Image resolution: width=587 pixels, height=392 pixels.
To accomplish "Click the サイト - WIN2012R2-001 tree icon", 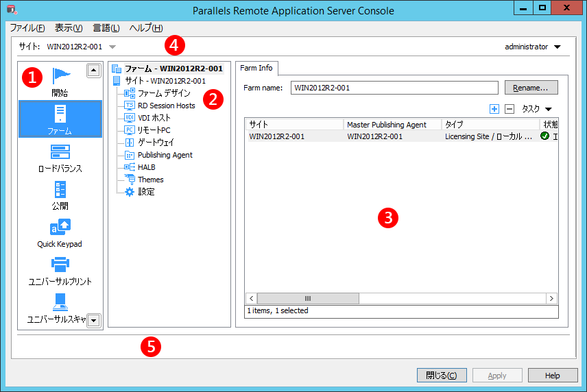I will click(x=117, y=81).
